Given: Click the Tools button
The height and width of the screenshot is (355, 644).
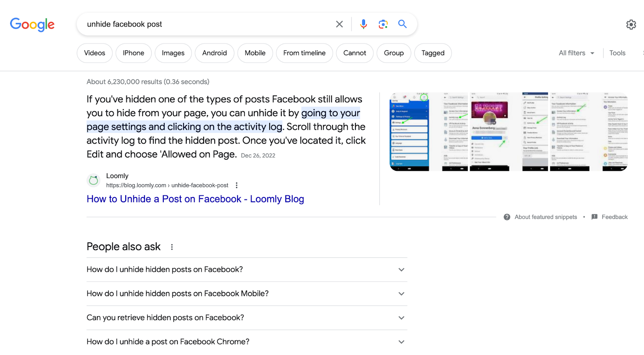Looking at the screenshot, I should coord(617,53).
